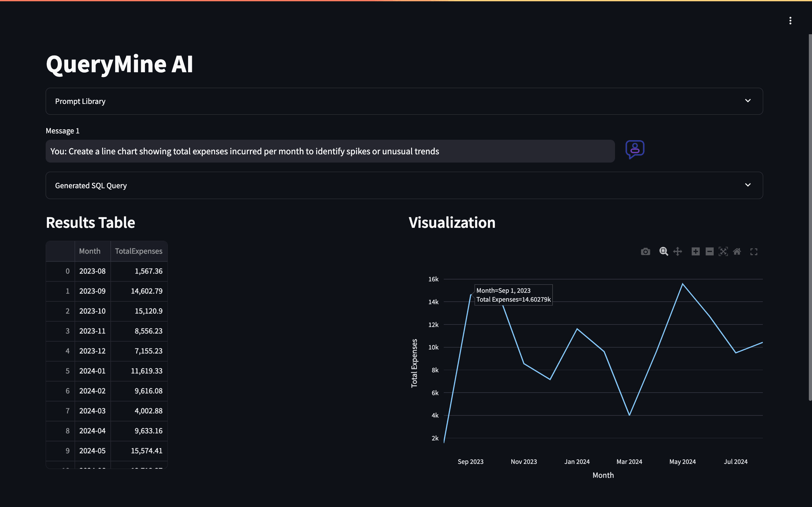This screenshot has width=812, height=507.
Task: Click the Autoscale chart icon
Action: pyautogui.click(x=723, y=252)
